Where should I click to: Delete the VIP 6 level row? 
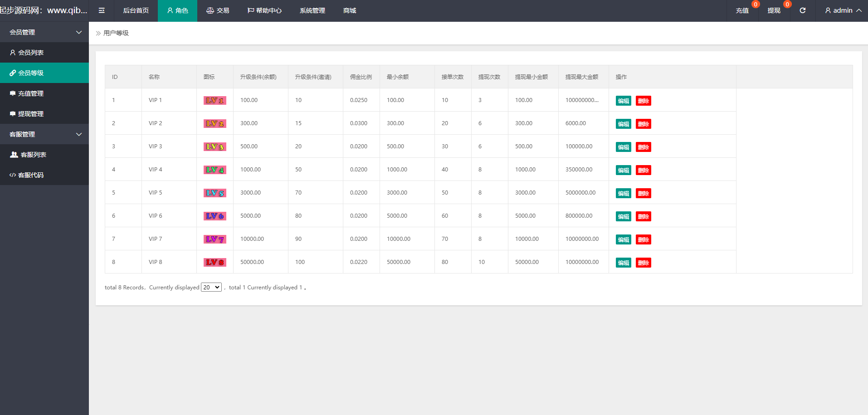[x=643, y=216]
